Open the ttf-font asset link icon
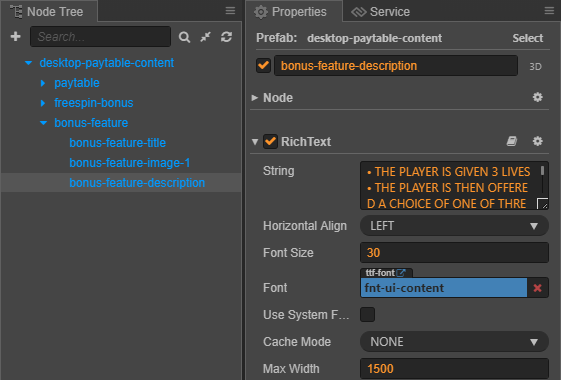This screenshot has height=380, width=561. click(x=401, y=273)
